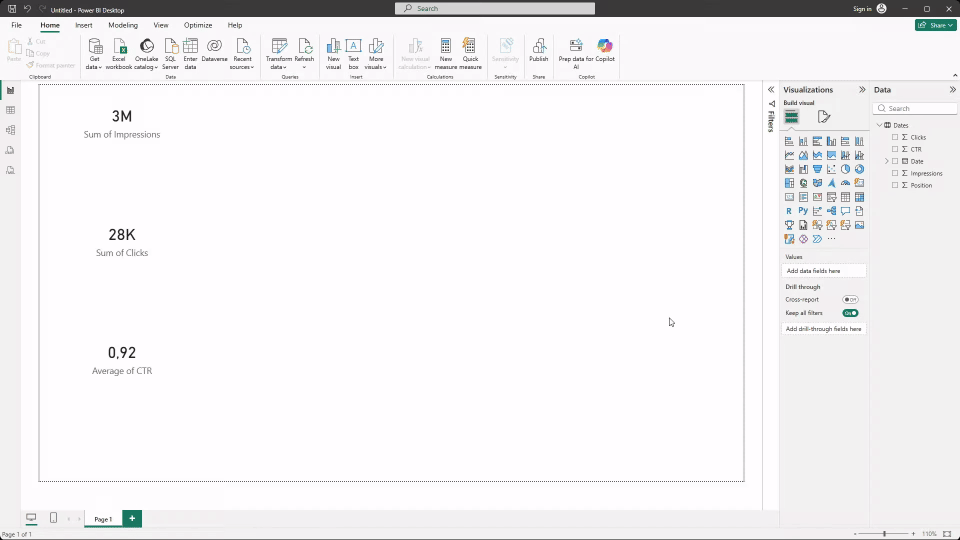This screenshot has height=540, width=960.
Task: Select the Build visual fields icon
Action: tap(792, 116)
